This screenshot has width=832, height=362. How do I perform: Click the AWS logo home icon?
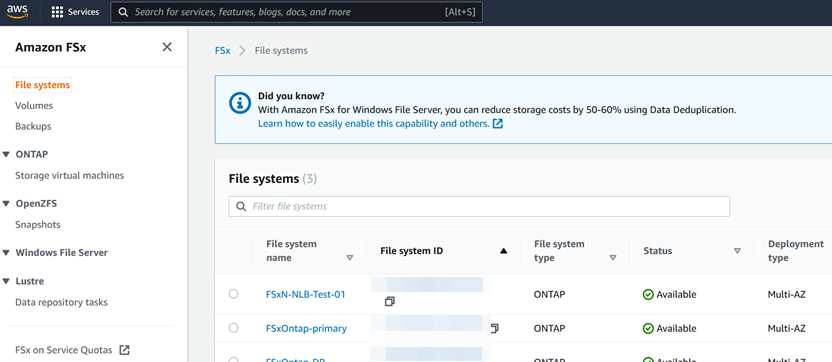tap(18, 12)
